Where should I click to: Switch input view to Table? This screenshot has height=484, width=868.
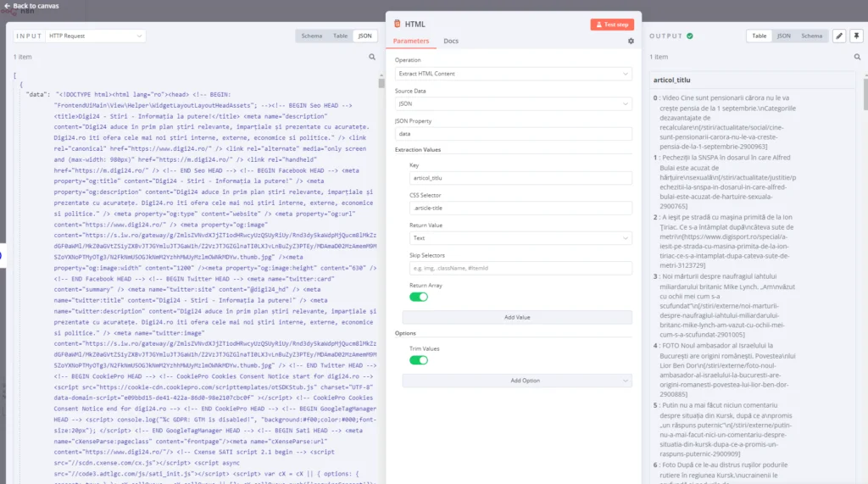click(x=341, y=36)
